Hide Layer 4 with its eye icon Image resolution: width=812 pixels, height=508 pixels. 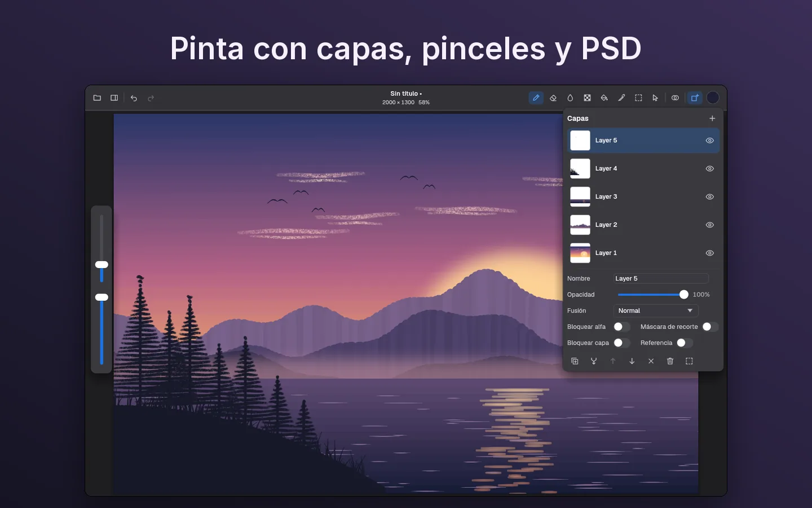click(x=710, y=169)
